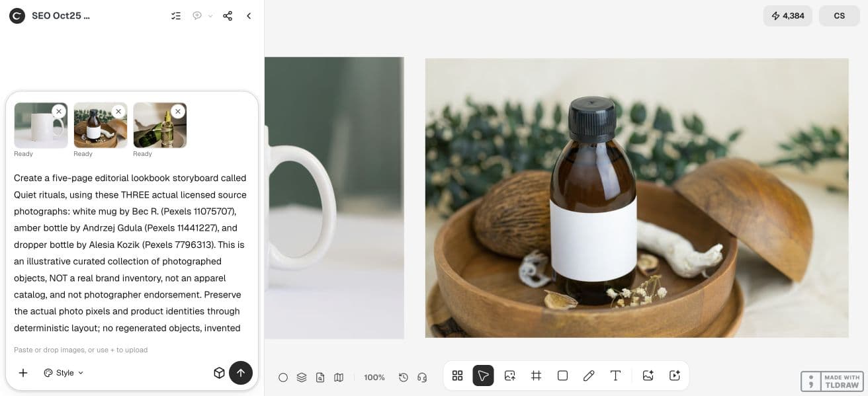The width and height of the screenshot is (868, 396).
Task: Open the share icon
Action: pos(228,16)
